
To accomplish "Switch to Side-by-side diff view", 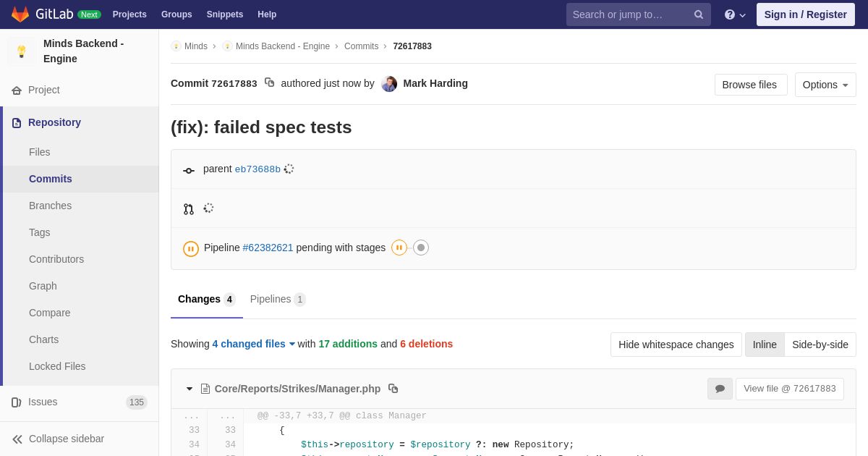I will [820, 345].
